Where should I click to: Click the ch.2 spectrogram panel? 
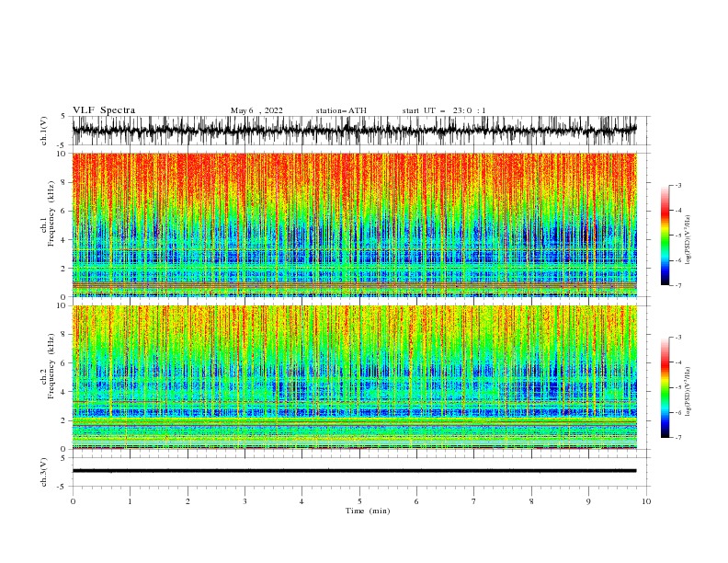tap(355, 377)
